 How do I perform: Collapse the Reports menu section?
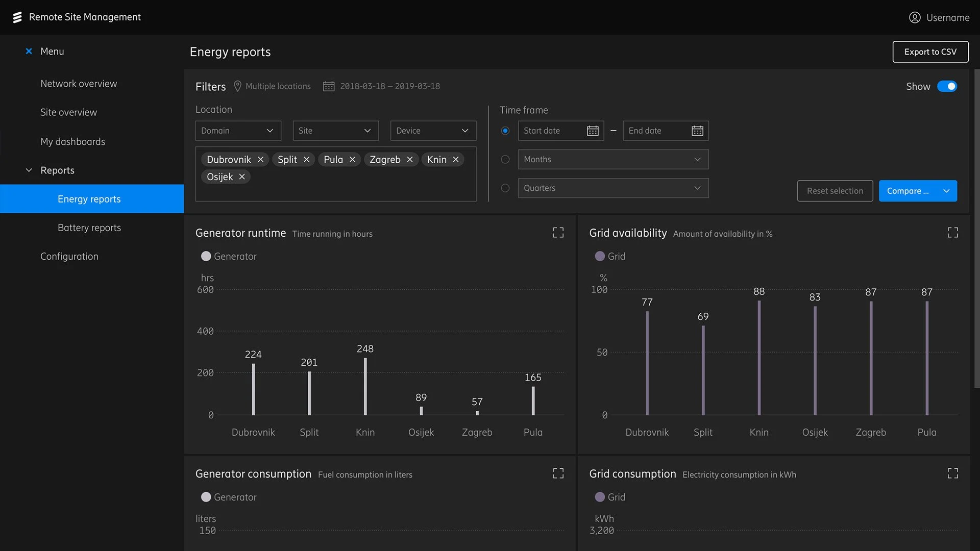point(29,170)
